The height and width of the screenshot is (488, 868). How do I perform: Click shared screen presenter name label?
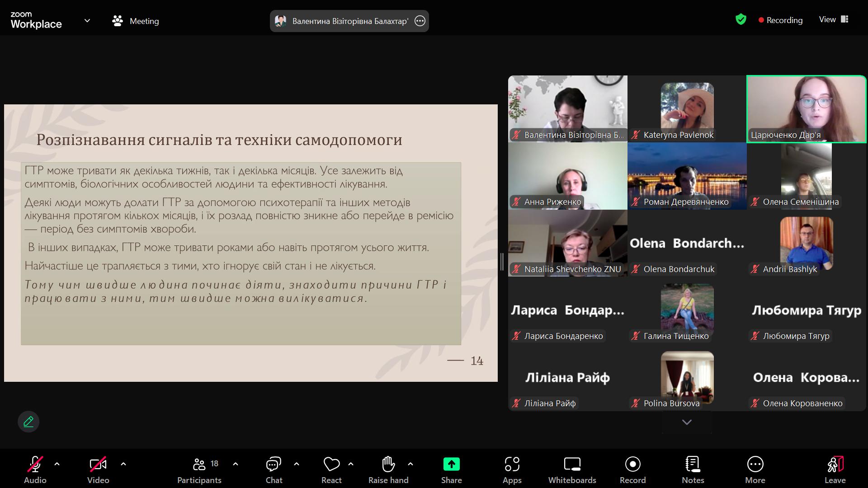coord(350,21)
